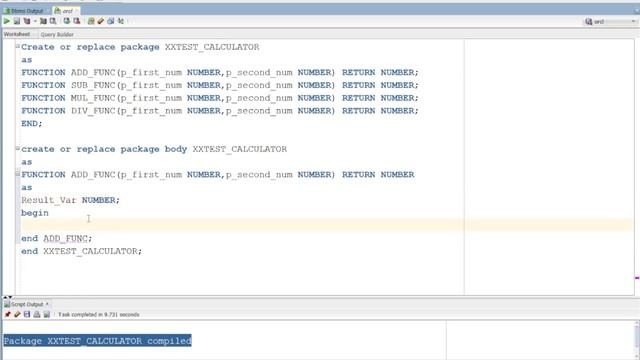Viewport: 640px width, 360px height.
Task: Click the 'begin' keyword line
Action: [35, 213]
